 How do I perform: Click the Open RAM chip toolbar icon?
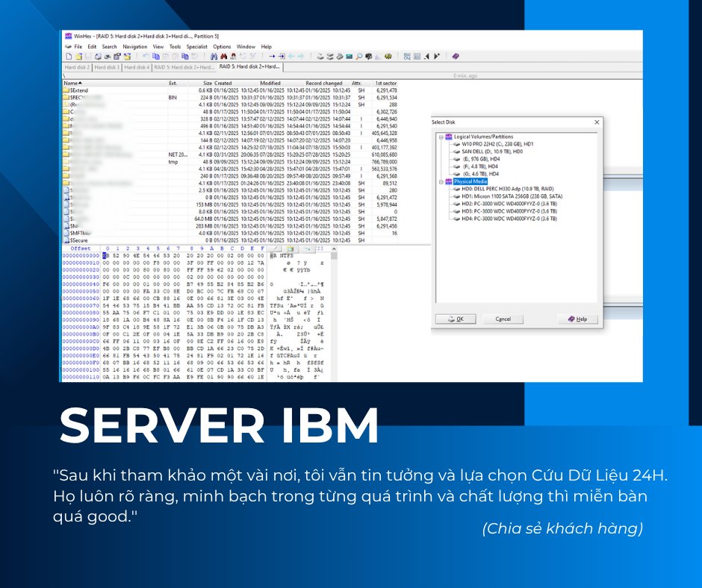point(350,57)
